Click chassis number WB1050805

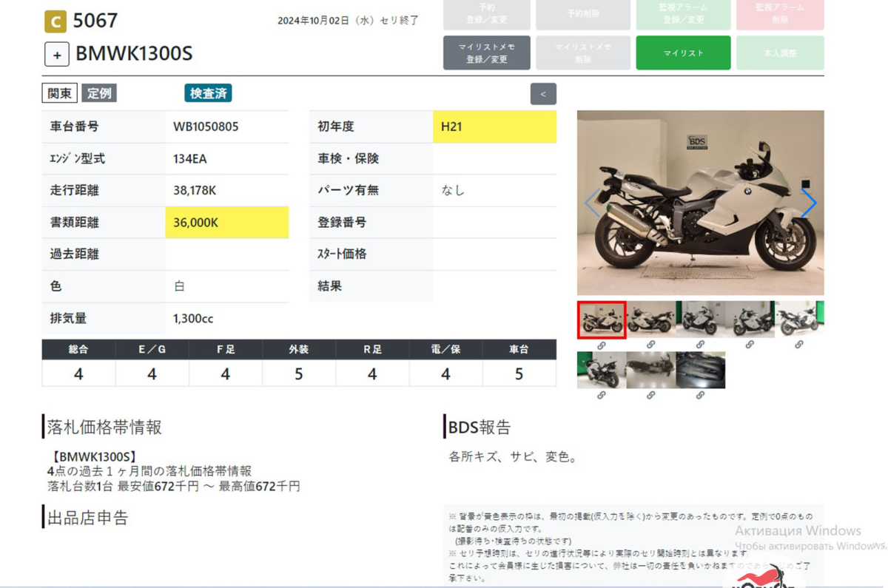[206, 126]
